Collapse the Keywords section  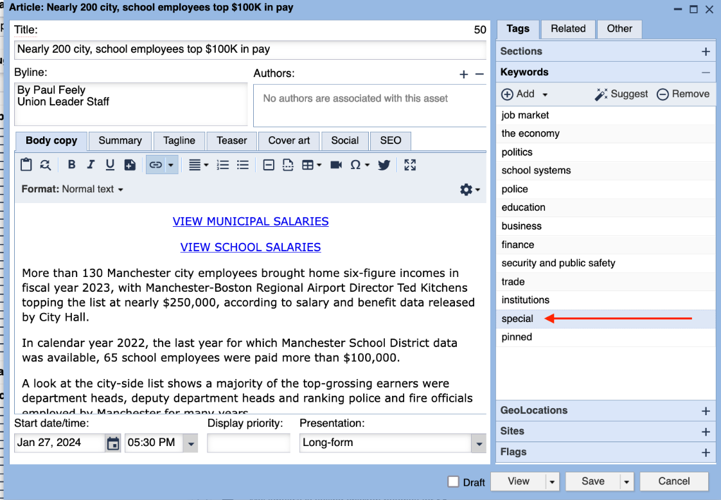pyautogui.click(x=706, y=73)
